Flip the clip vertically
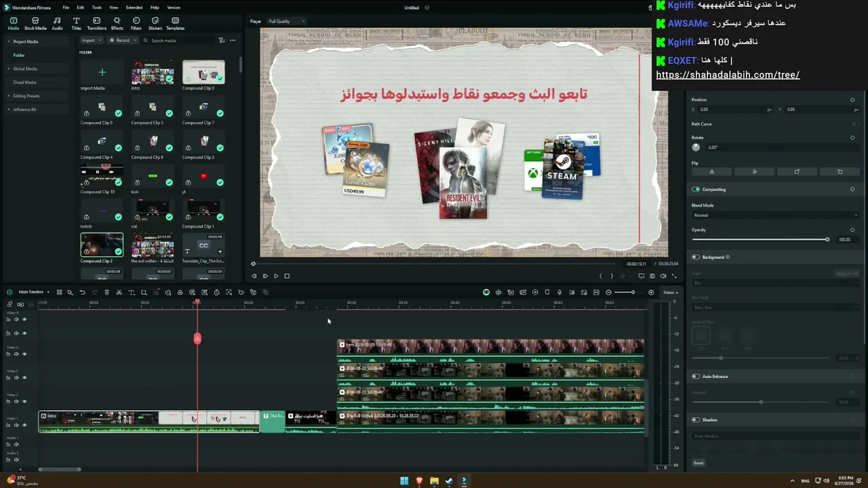Screen dimensions: 868x488 [x=755, y=172]
